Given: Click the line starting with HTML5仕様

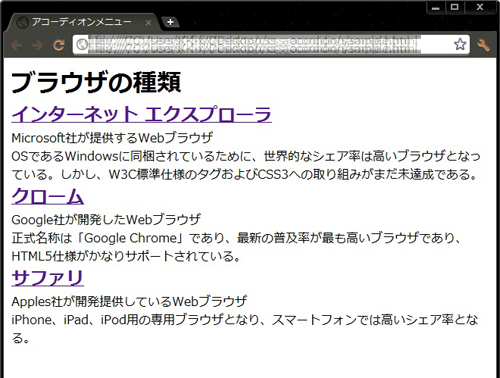Looking at the screenshot, I should 126,256.
